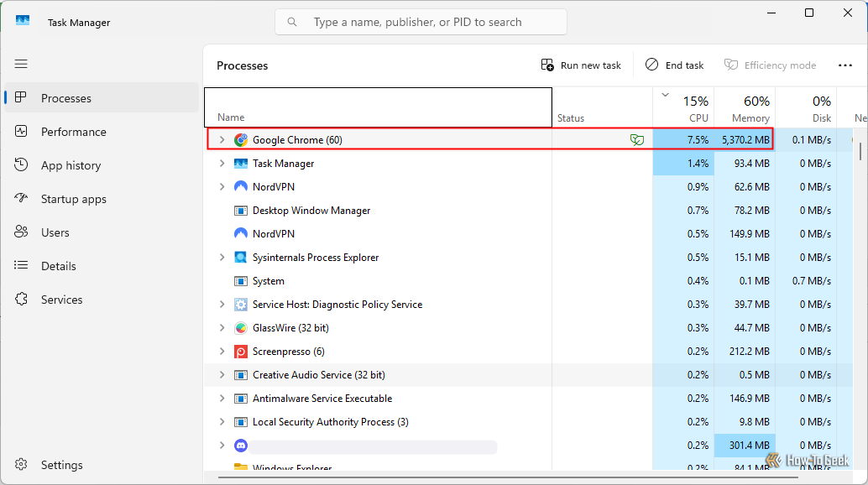868x485 pixels.
Task: Expand Creative Audio Service (32 bit)
Action: (222, 375)
